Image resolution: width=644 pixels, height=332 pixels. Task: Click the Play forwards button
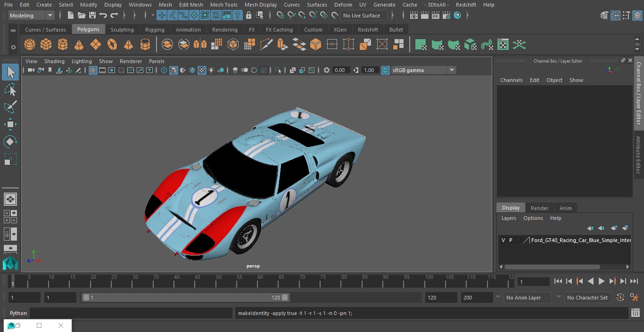tap(601, 281)
